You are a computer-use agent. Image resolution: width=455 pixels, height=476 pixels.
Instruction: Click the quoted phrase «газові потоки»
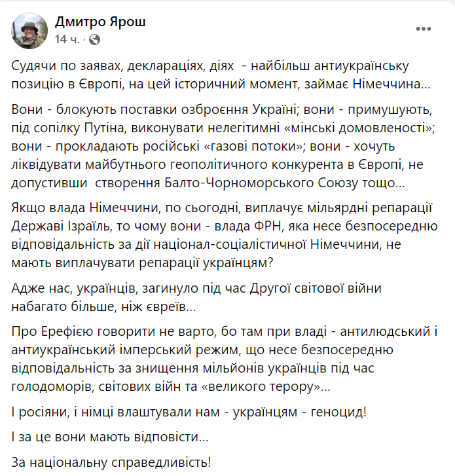click(253, 146)
